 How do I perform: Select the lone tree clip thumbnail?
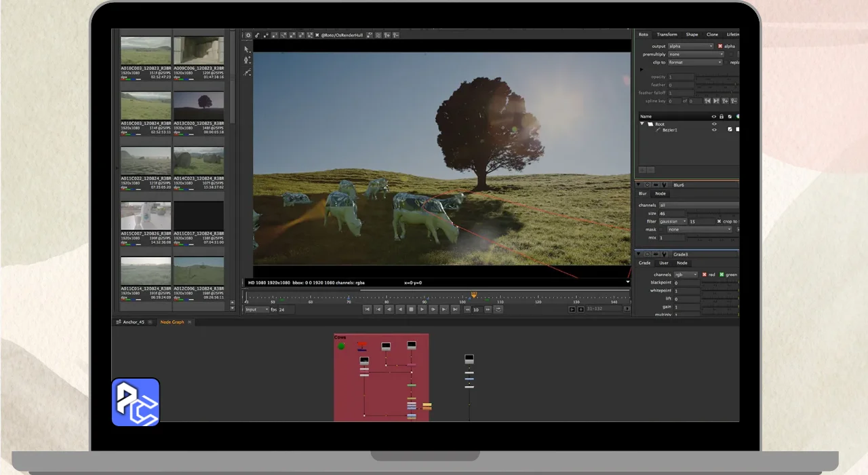point(198,105)
